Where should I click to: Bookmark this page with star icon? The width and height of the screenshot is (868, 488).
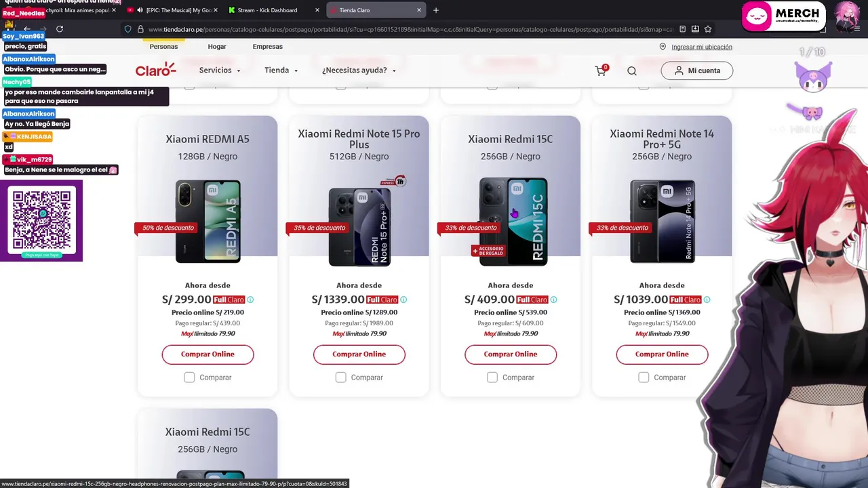point(708,29)
